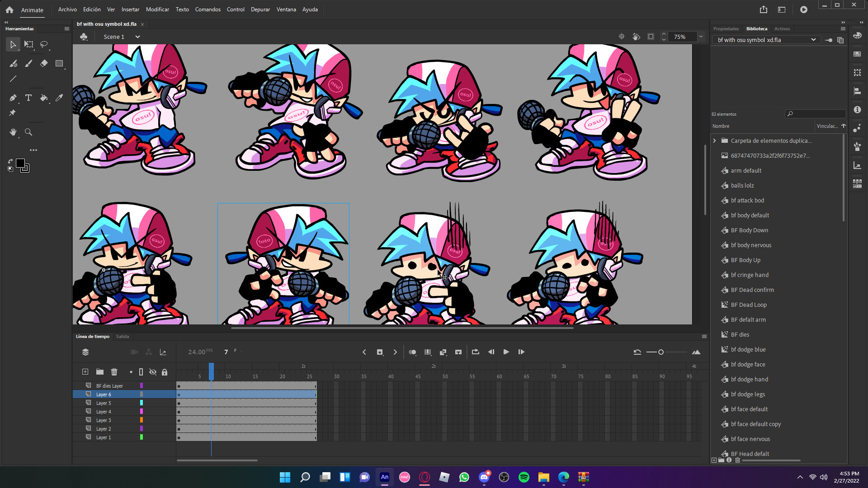Open the Scene 1 dropdown
Image resolution: width=868 pixels, height=488 pixels.
(x=137, y=37)
